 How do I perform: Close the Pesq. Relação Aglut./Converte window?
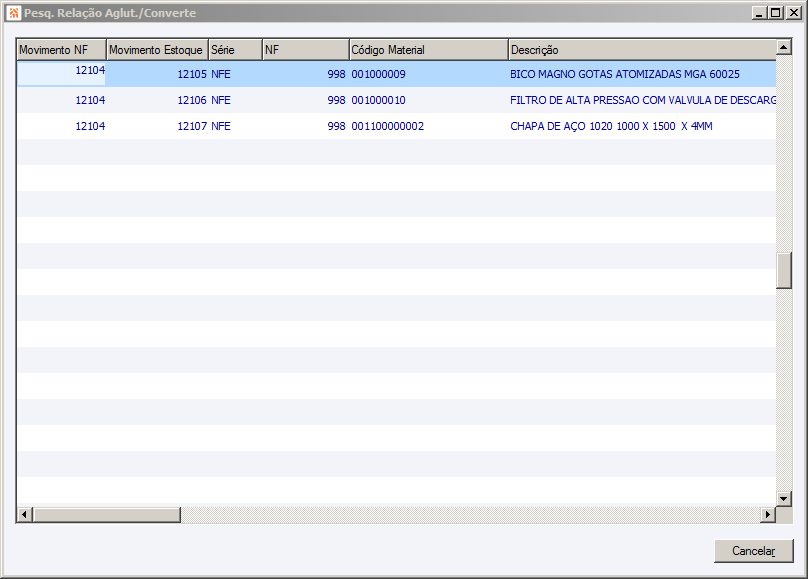(793, 13)
